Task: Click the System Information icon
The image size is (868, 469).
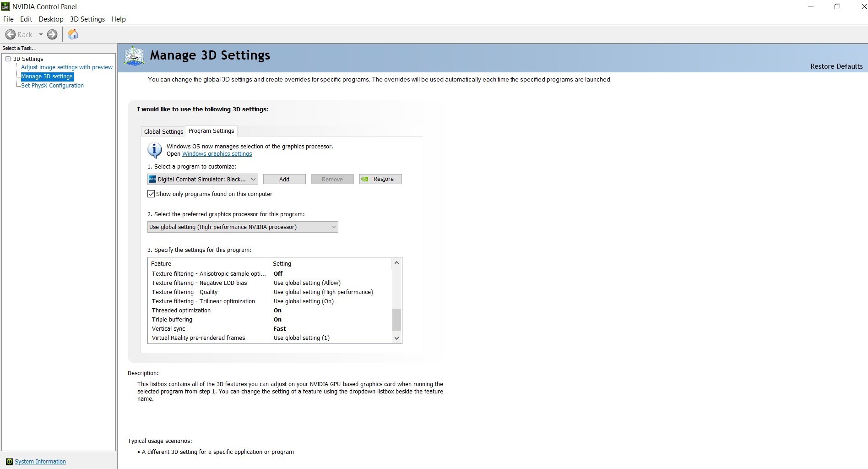Action: pyautogui.click(x=9, y=461)
